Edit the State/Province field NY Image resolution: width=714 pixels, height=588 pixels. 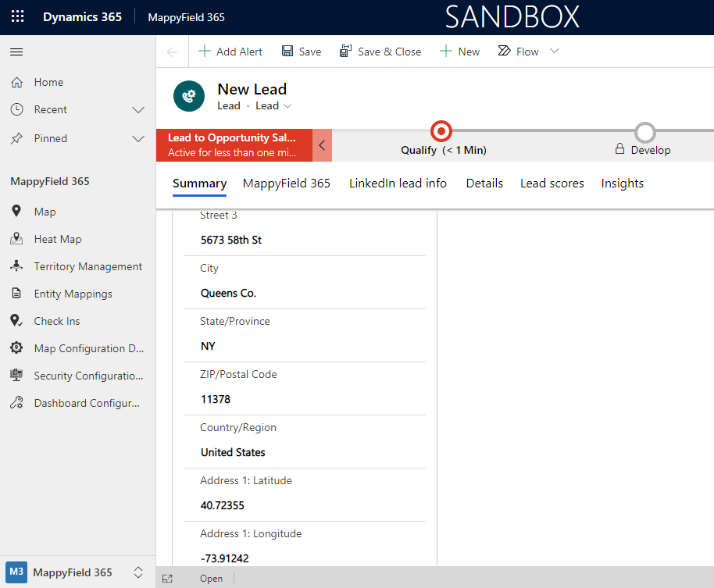pos(304,347)
